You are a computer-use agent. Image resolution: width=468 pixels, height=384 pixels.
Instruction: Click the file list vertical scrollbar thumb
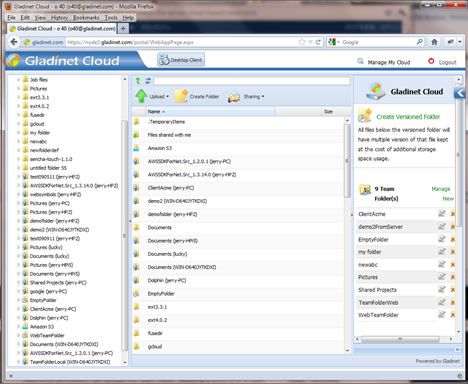click(347, 161)
